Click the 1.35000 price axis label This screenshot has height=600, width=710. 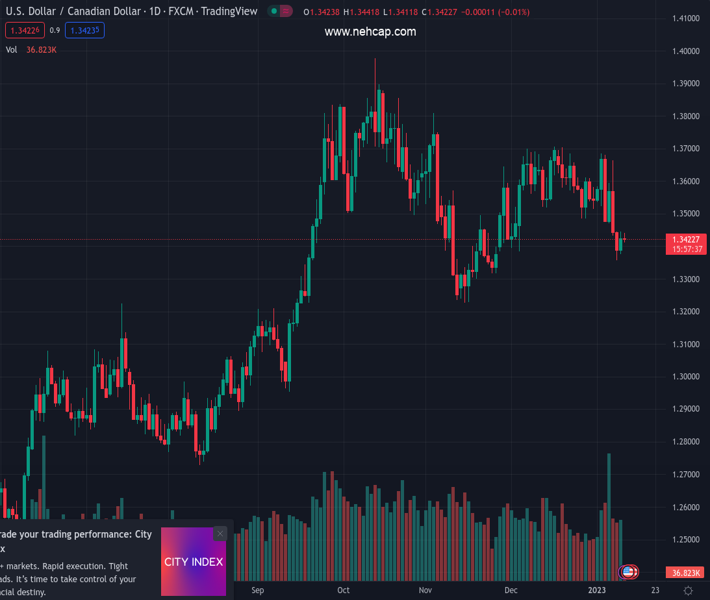pos(686,213)
